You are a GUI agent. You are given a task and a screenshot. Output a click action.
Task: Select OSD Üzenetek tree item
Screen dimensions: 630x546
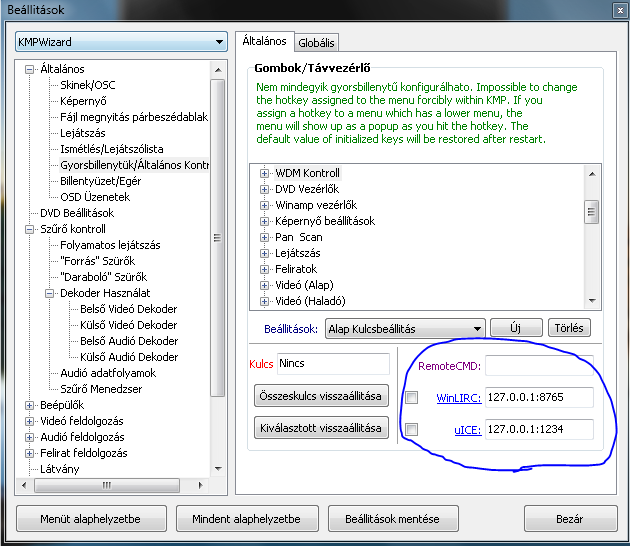[95, 197]
